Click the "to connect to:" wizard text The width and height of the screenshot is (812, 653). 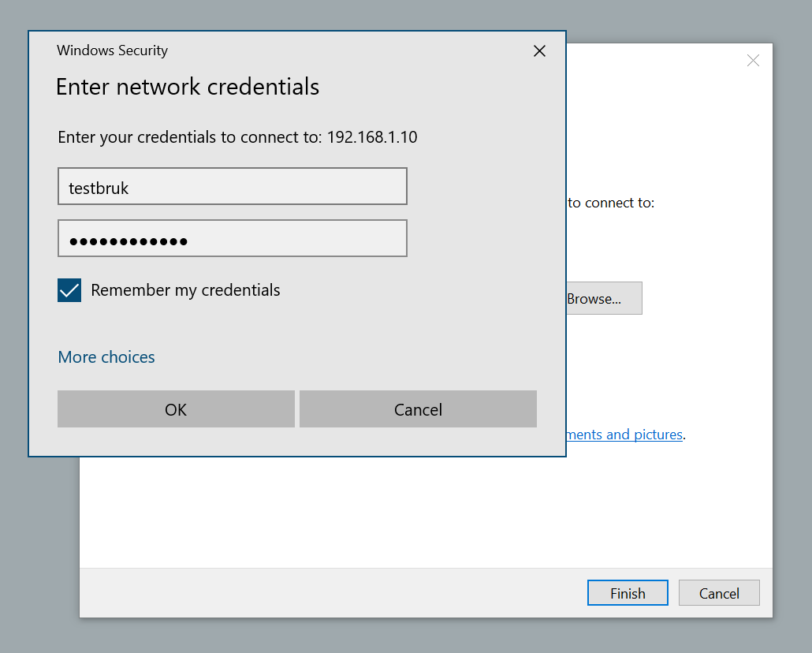(611, 203)
